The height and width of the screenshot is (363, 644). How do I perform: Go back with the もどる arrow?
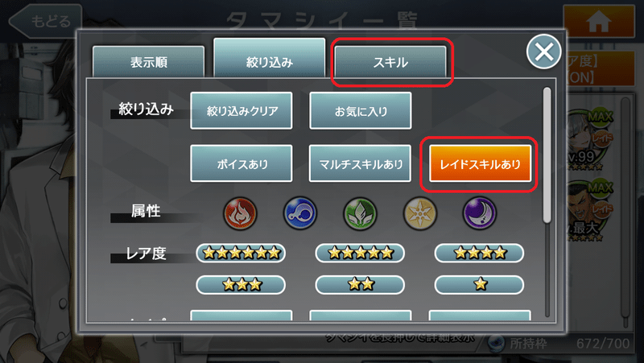[46, 21]
